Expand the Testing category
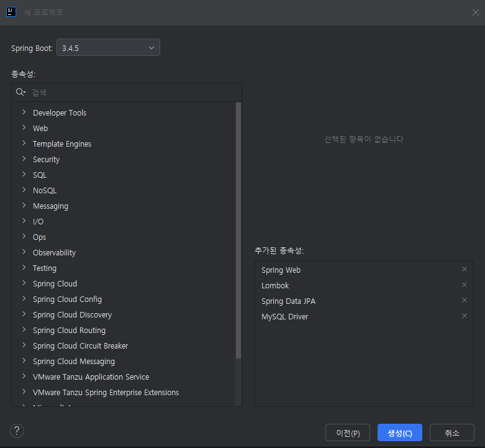485x448 pixels. [x=24, y=267]
